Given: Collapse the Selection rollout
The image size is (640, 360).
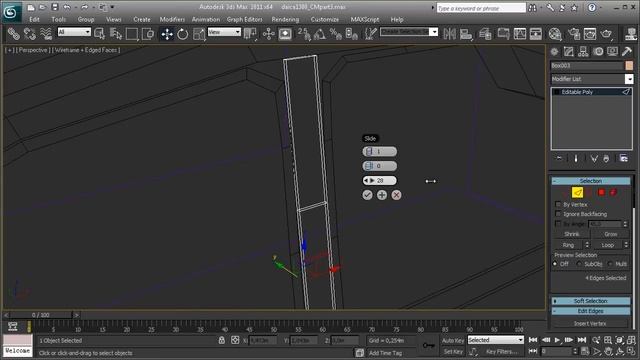Looking at the screenshot, I should [591, 181].
